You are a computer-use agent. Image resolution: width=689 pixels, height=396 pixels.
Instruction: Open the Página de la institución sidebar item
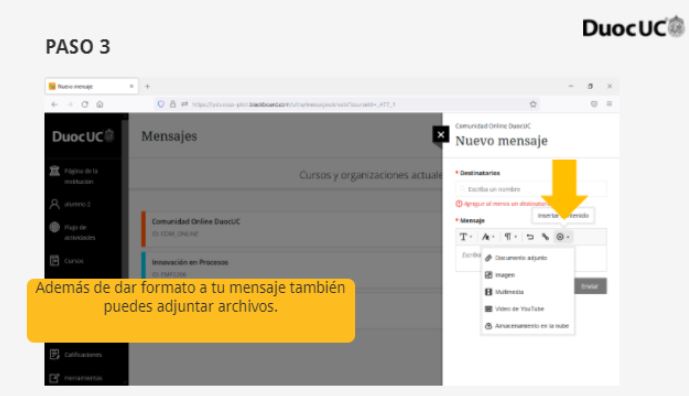(74, 176)
